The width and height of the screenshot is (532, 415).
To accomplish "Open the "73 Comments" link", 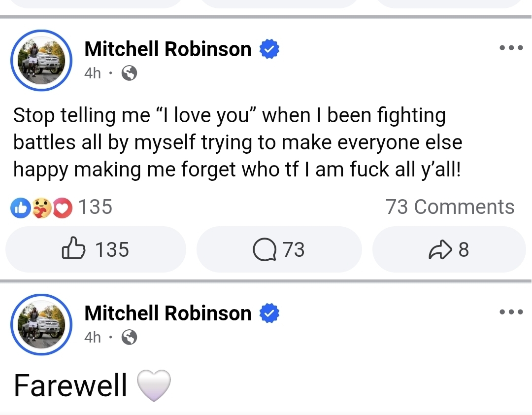I will tap(450, 207).
